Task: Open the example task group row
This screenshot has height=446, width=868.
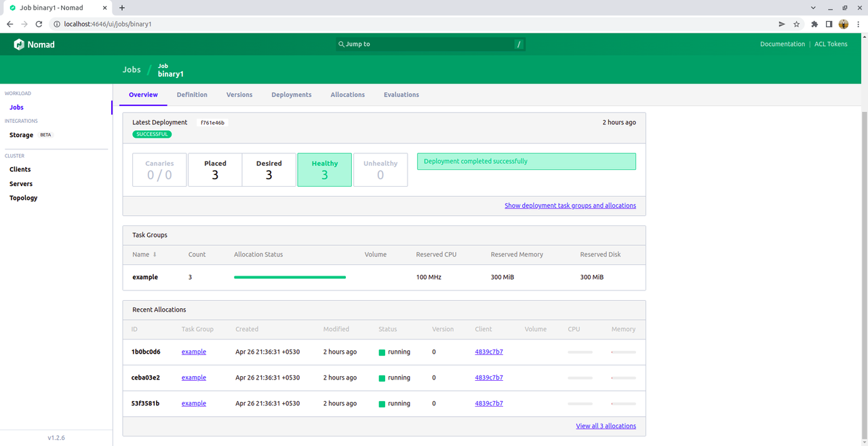Action: 384,277
